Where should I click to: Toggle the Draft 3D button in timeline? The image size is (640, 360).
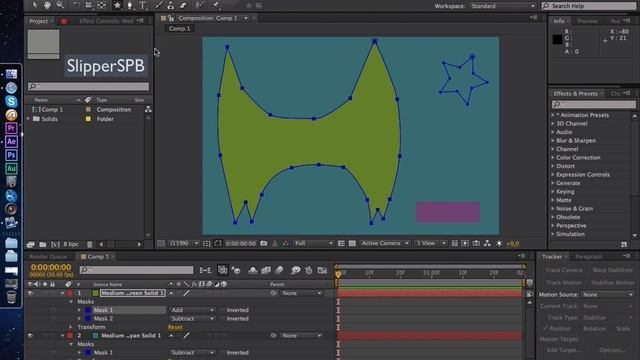click(236, 270)
